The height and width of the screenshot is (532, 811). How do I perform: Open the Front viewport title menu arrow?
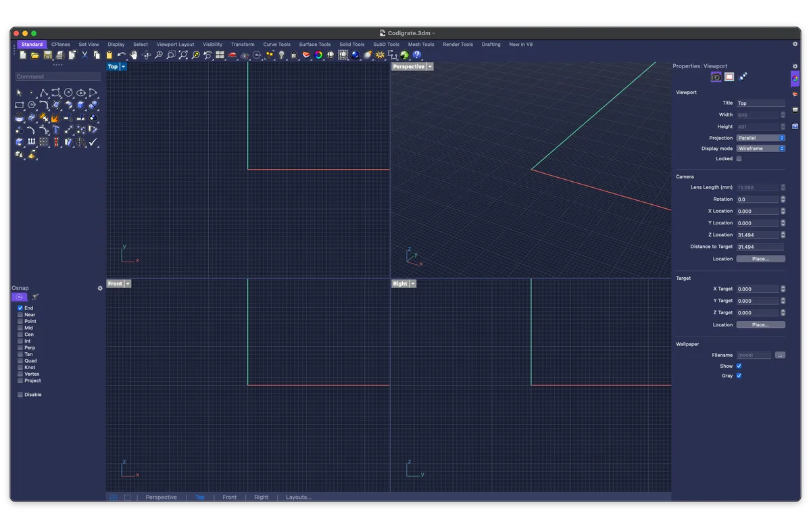point(128,284)
